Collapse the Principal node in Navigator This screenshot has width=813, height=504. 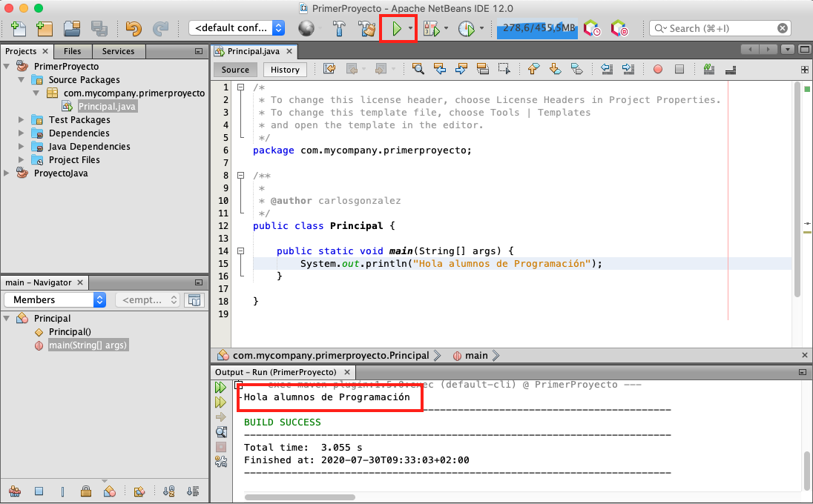pyautogui.click(x=7, y=318)
